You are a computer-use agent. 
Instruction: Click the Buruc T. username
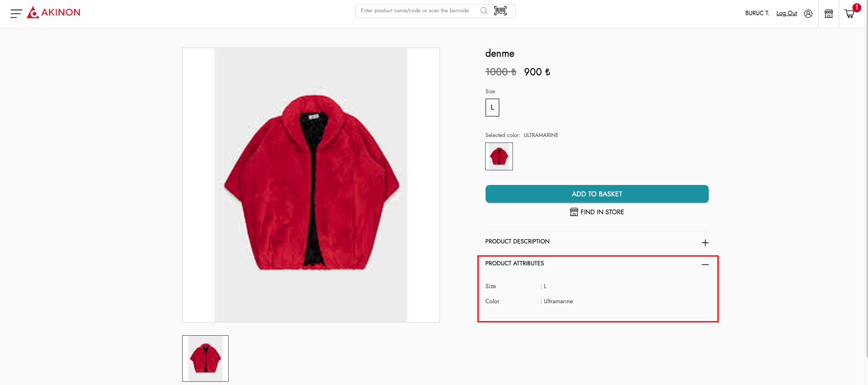pos(757,13)
